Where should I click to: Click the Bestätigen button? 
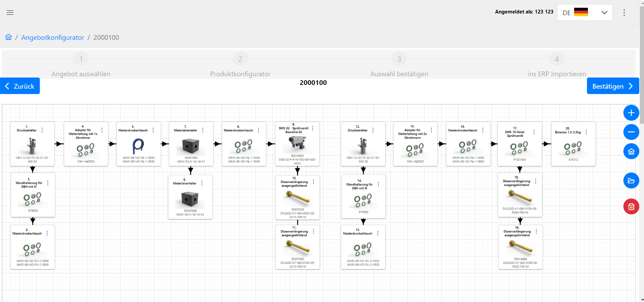coord(613,86)
